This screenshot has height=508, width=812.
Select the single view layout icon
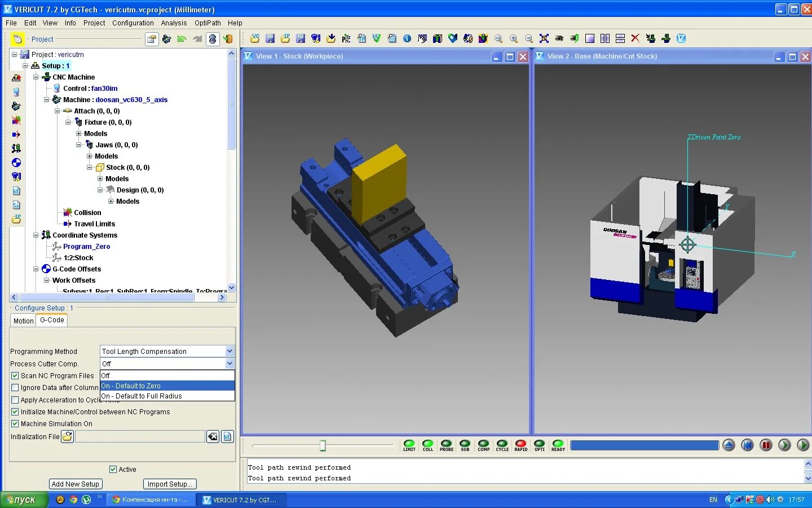590,38
